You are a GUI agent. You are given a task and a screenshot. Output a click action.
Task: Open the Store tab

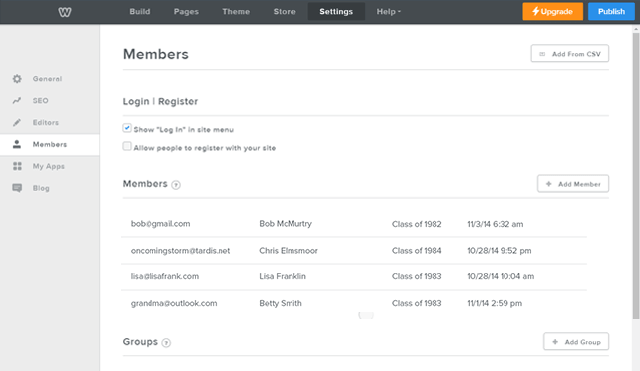tap(284, 11)
